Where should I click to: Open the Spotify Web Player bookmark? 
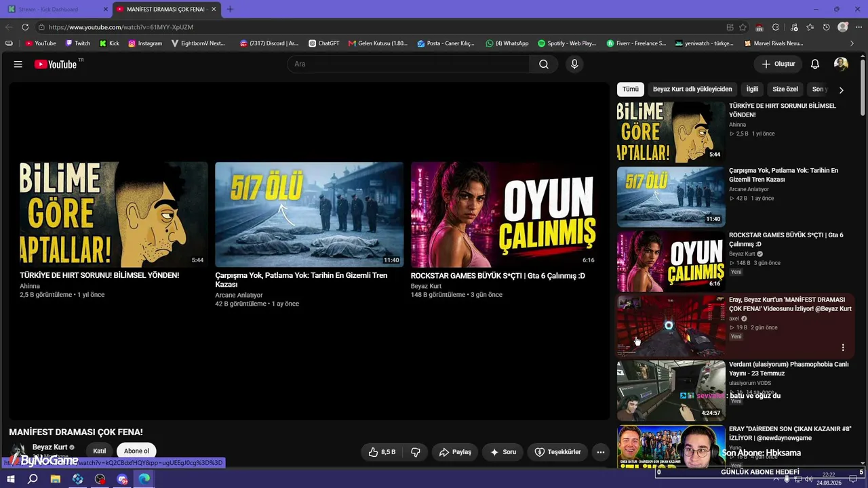tap(567, 43)
